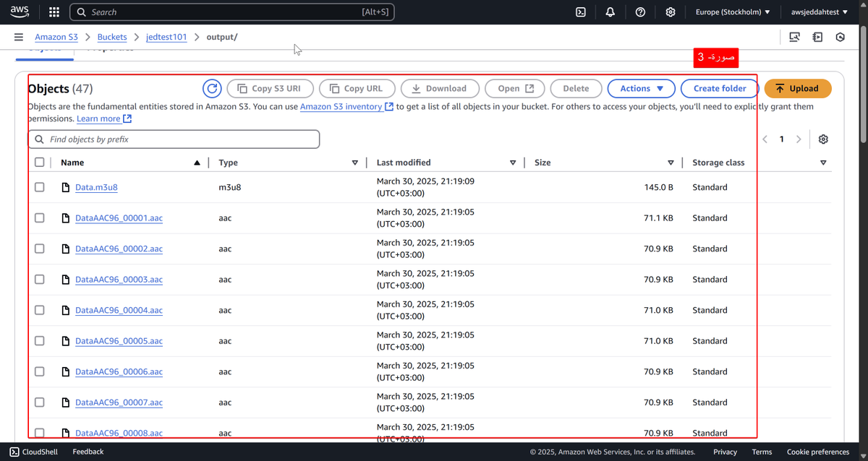This screenshot has height=461, width=868.
Task: Select the Data.m3u8 checkbox
Action: coord(40,187)
